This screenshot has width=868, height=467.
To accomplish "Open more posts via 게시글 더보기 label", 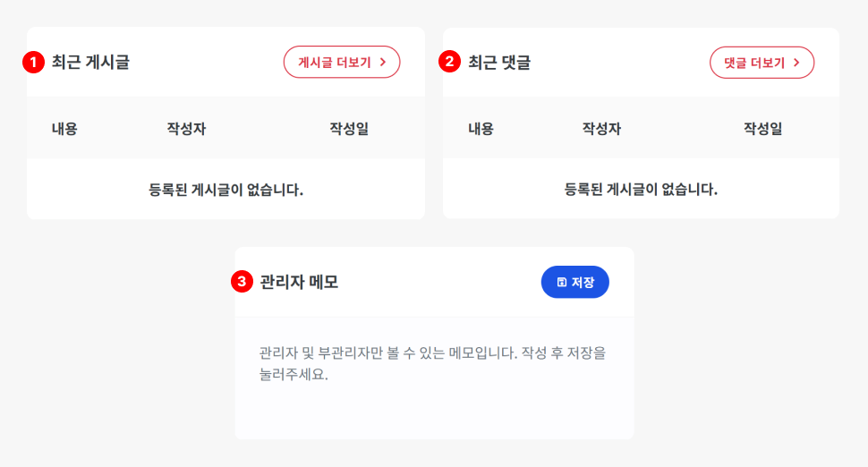I will [334, 63].
